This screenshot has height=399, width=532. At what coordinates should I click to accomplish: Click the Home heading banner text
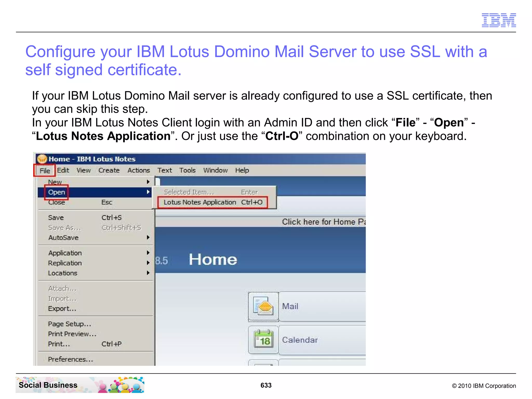[x=213, y=260]
